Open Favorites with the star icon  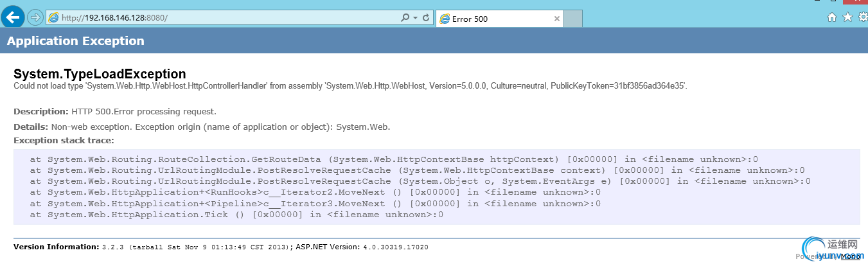tap(847, 17)
